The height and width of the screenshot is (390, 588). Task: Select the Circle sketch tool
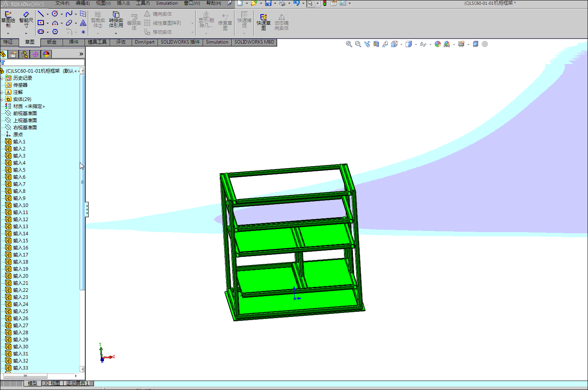click(55, 14)
